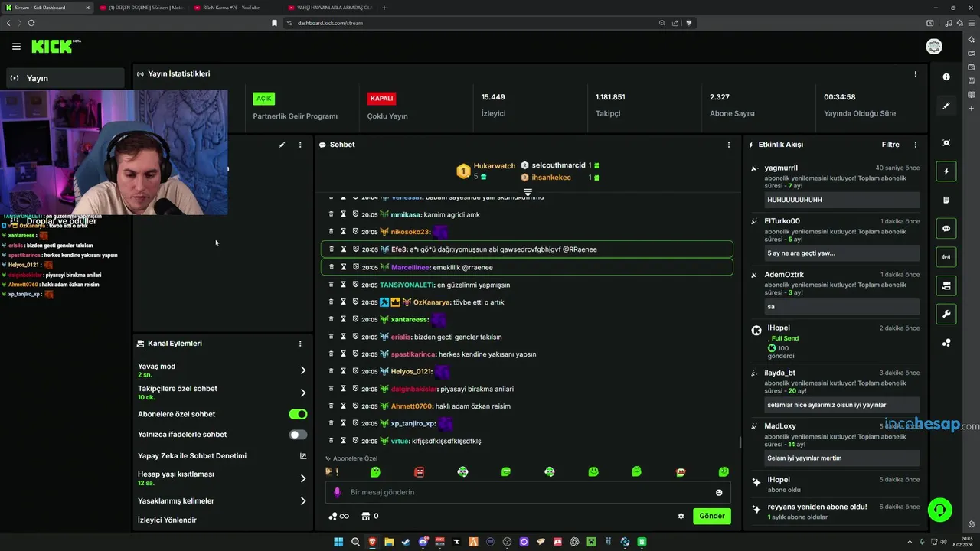Click the red angry emote in the emote row
Image resolution: width=980 pixels, height=551 pixels.
419,472
